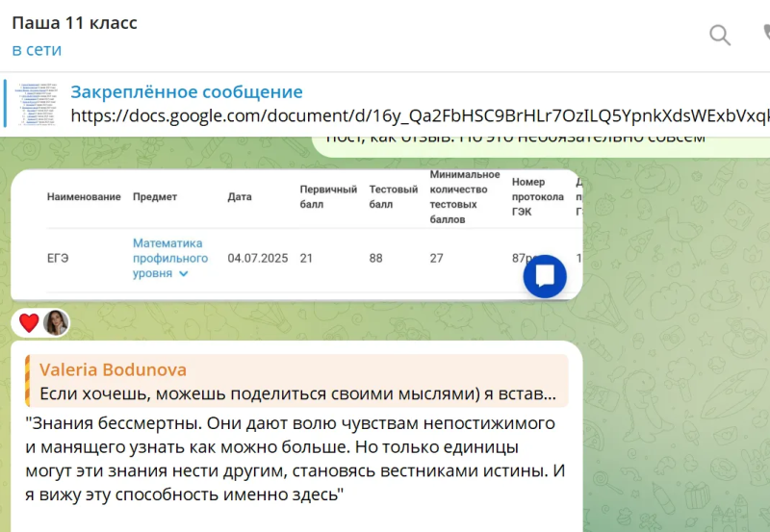Click the Первичный балл column header
770x532 pixels.
[328, 197]
